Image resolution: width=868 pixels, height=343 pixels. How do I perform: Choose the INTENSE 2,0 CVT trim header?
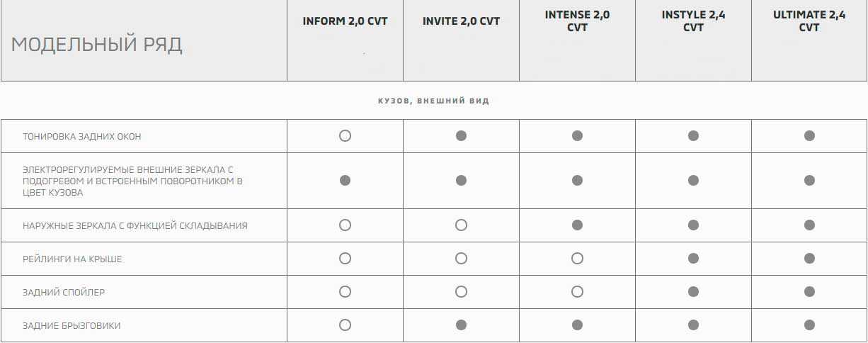coord(577,21)
